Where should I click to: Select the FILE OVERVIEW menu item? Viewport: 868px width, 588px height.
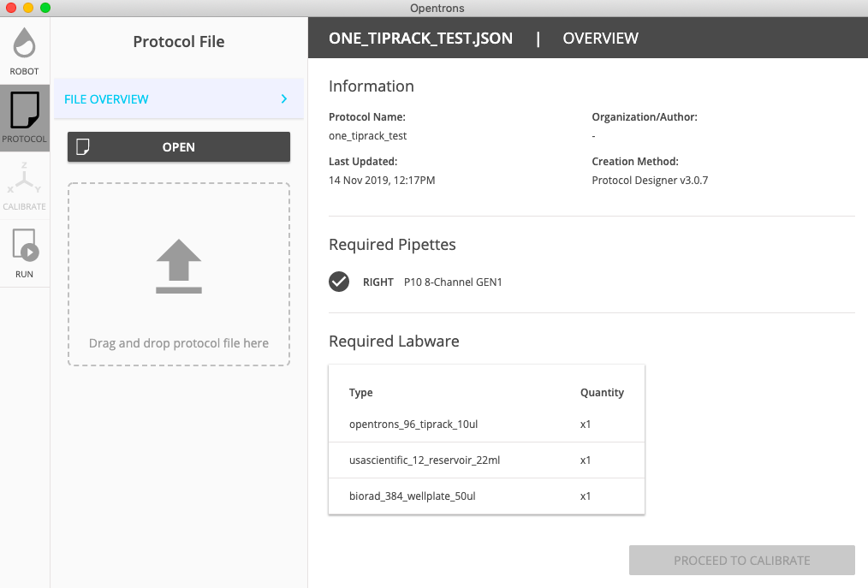(x=179, y=98)
